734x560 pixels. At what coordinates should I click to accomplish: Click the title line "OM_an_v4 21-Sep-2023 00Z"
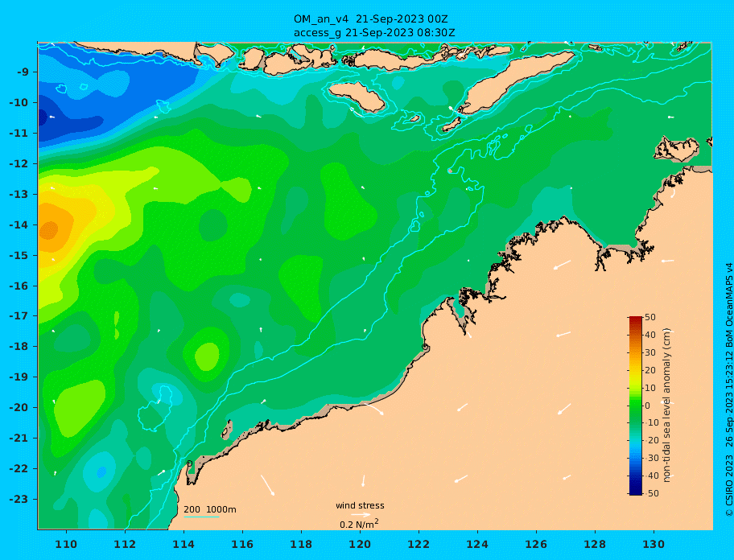[x=370, y=19]
